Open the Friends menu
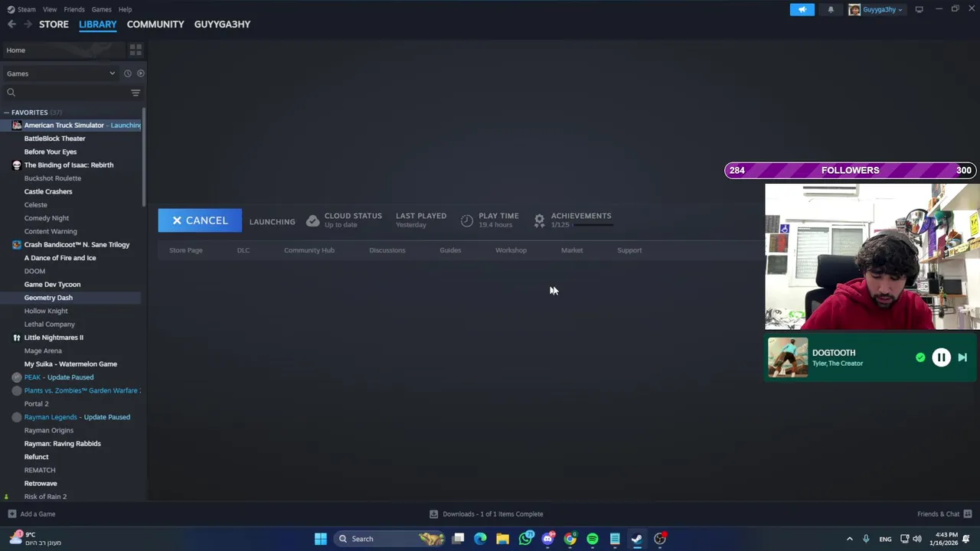Image resolution: width=980 pixels, height=551 pixels. pyautogui.click(x=74, y=9)
